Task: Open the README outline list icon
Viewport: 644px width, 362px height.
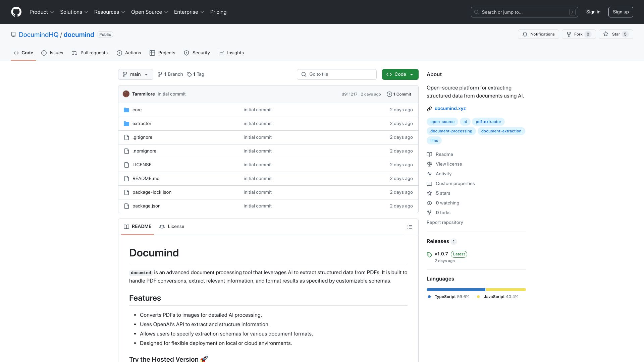Action: (410, 227)
